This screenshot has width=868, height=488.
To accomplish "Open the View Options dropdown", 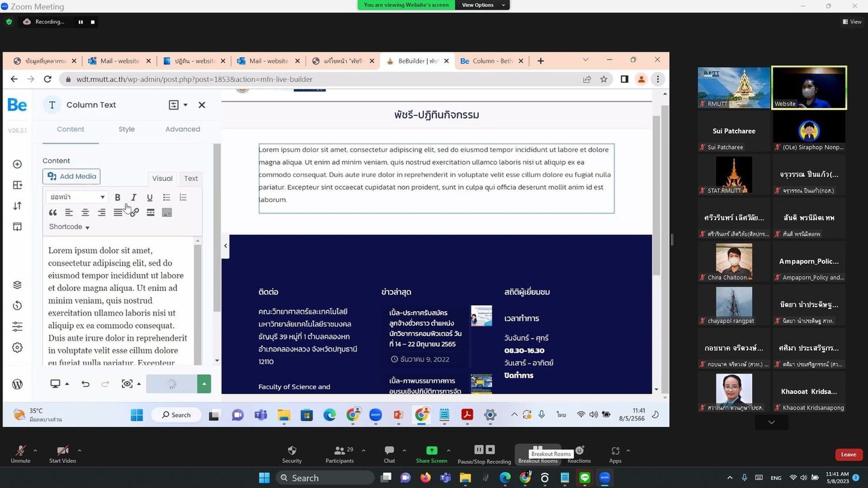I will [x=482, y=5].
